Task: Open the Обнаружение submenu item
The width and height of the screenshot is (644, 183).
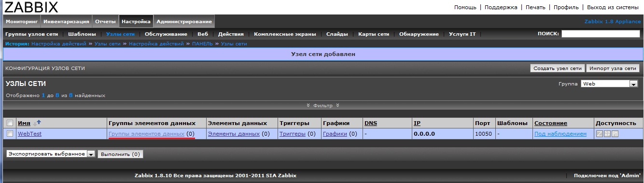Action: (419, 34)
